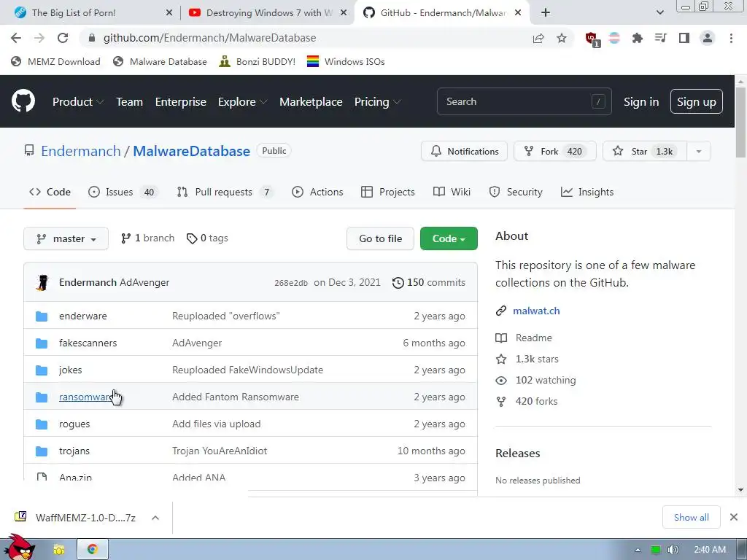Open the Bonzi BUDDY! bookmark
Viewport: 747px width, 560px height.
(257, 61)
